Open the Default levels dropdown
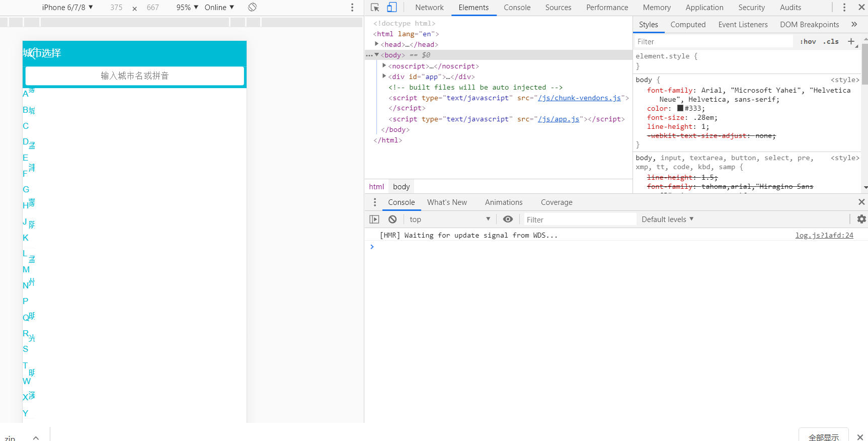Viewport: 868px width, 441px height. pyautogui.click(x=668, y=219)
